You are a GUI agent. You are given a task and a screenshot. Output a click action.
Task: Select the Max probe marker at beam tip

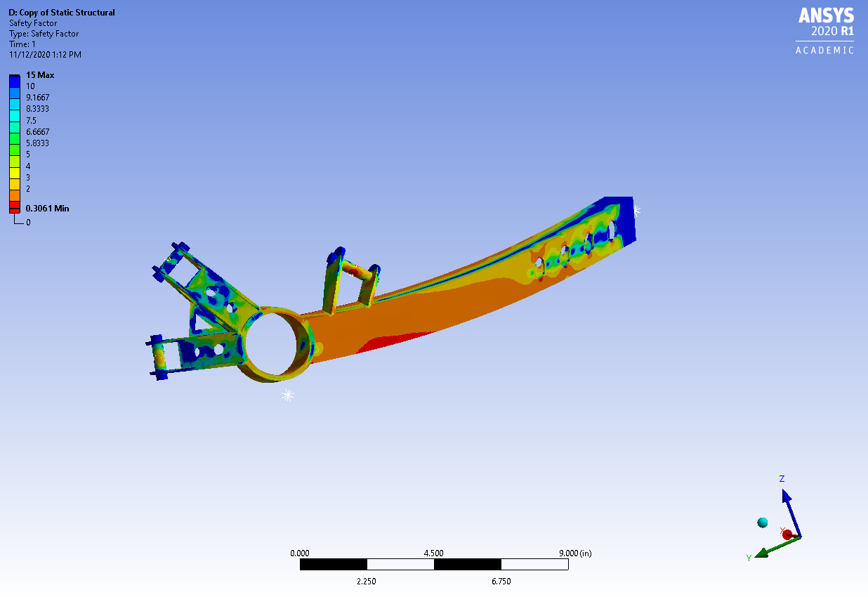pos(636,209)
